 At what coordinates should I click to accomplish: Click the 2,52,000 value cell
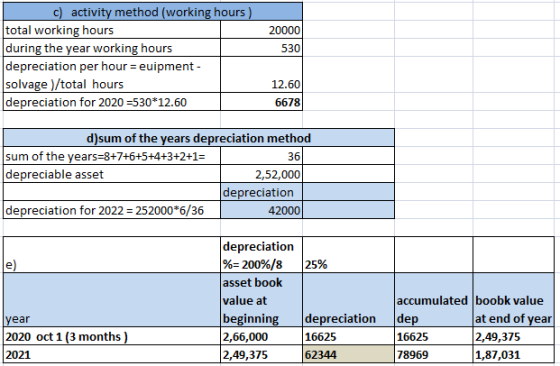click(x=261, y=174)
